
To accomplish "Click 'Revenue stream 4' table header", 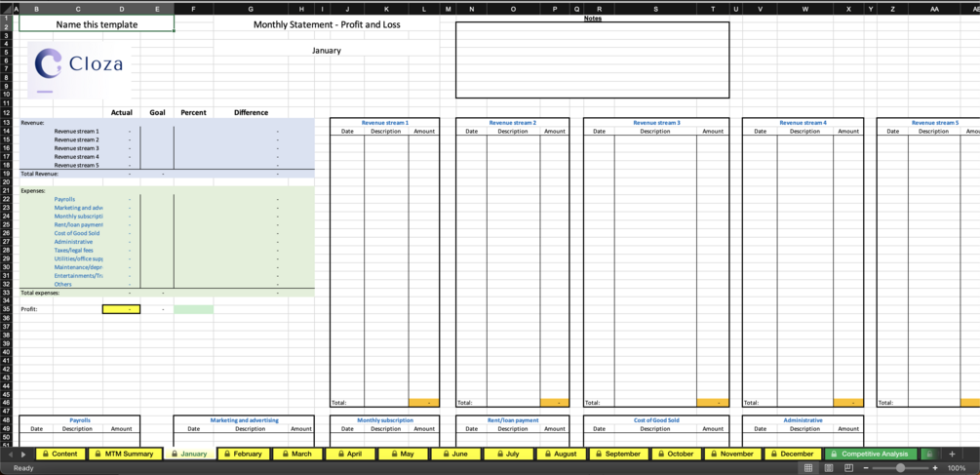I will [x=804, y=123].
